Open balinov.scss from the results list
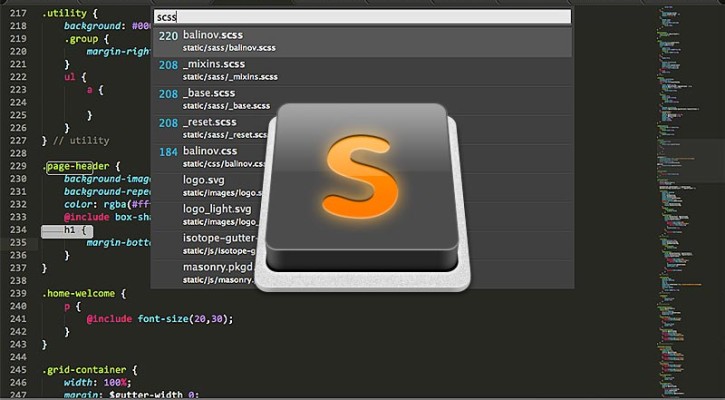 [x=362, y=42]
